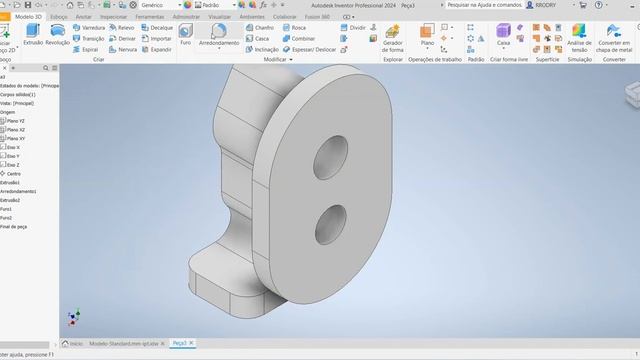
Task: Click Converter em chapa de metal
Action: click(x=614, y=38)
